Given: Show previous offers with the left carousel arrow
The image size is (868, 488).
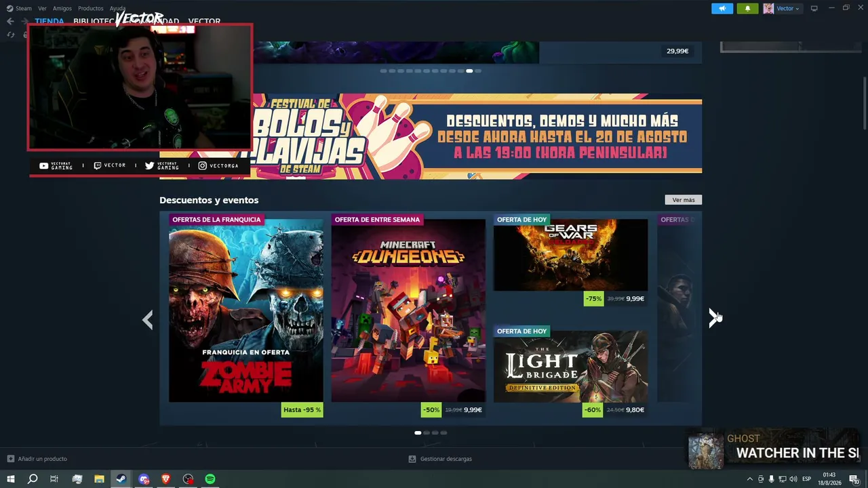Looking at the screenshot, I should coord(147,320).
